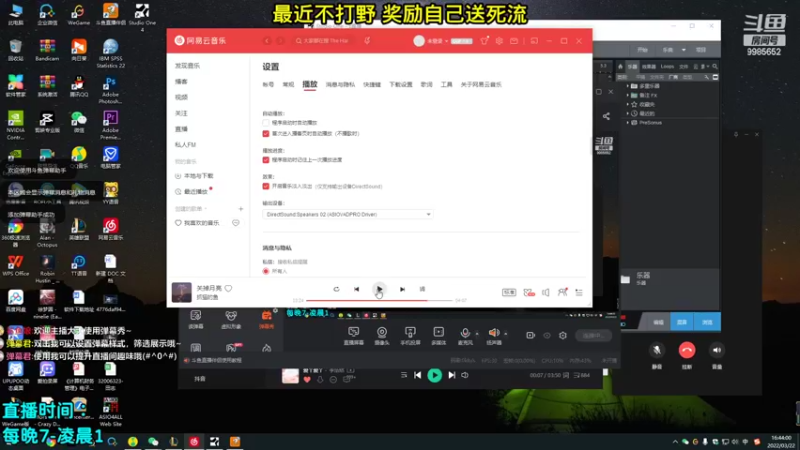
Task: Open the streaming tool settings gear
Action: click(x=563, y=335)
